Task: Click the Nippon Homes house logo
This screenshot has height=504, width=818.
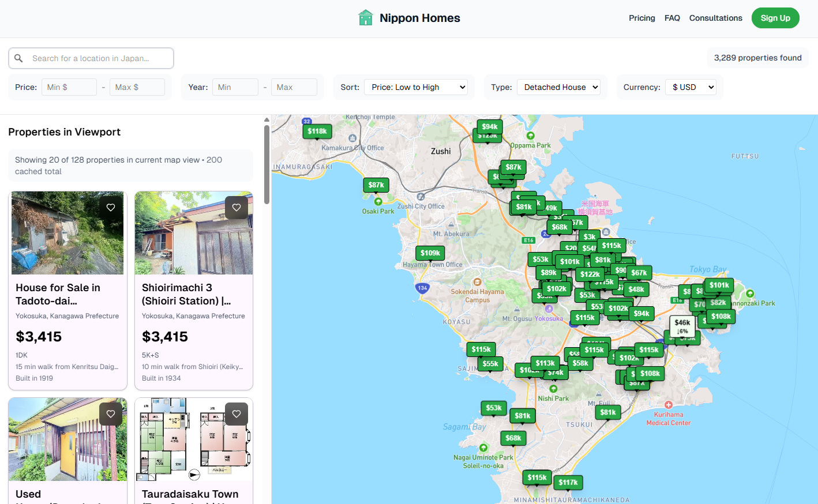Action: pyautogui.click(x=365, y=17)
